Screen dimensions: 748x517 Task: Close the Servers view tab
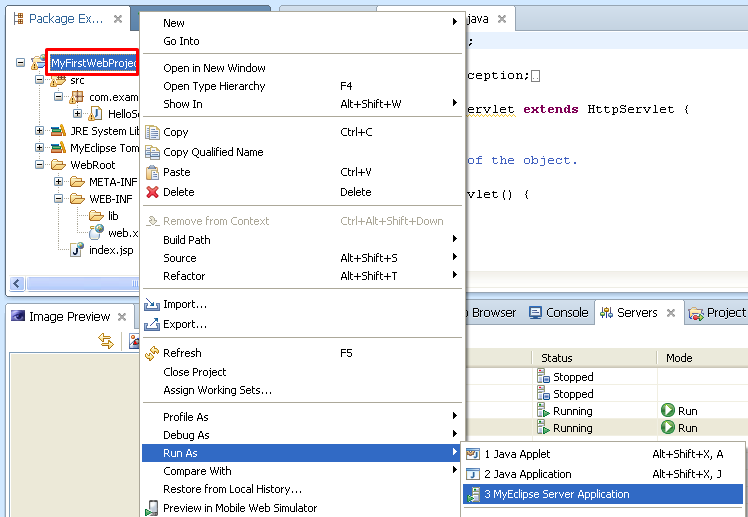(671, 313)
